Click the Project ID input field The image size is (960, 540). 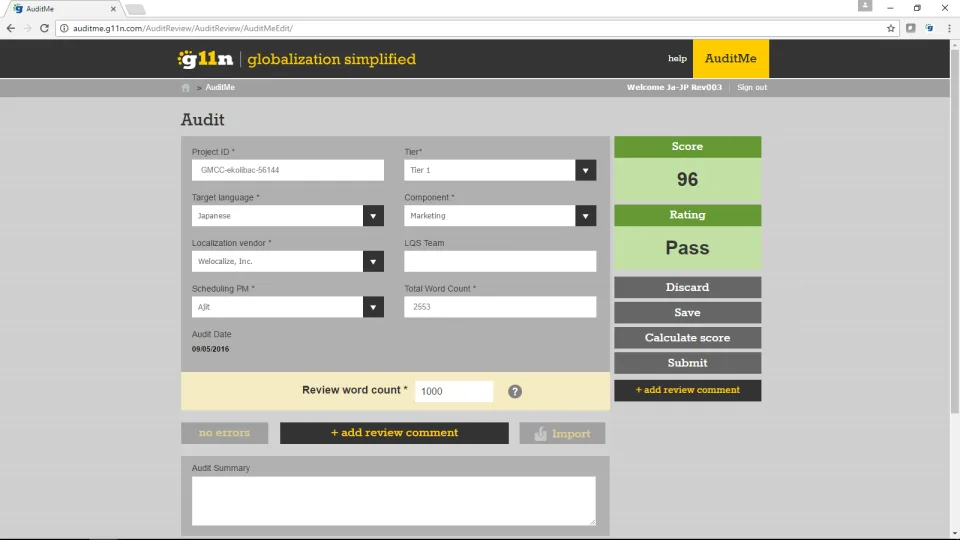tap(288, 170)
